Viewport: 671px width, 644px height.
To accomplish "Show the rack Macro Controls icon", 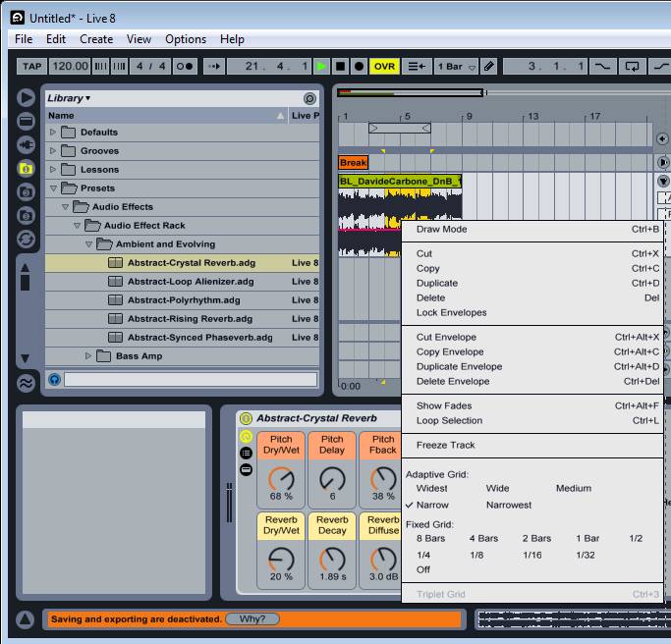I will point(246,437).
